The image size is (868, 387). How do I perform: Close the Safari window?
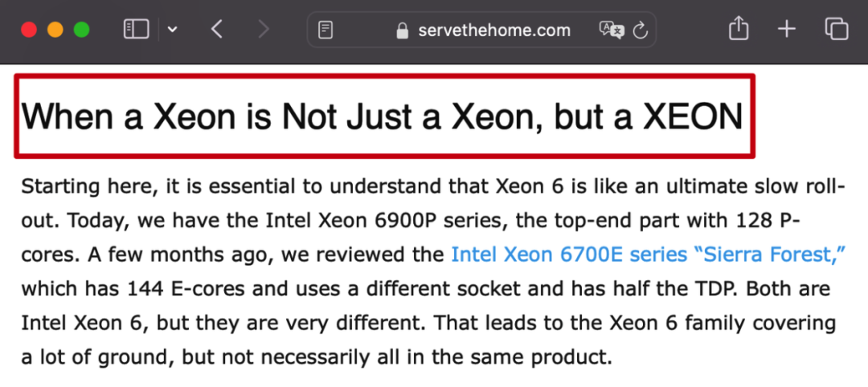[29, 31]
